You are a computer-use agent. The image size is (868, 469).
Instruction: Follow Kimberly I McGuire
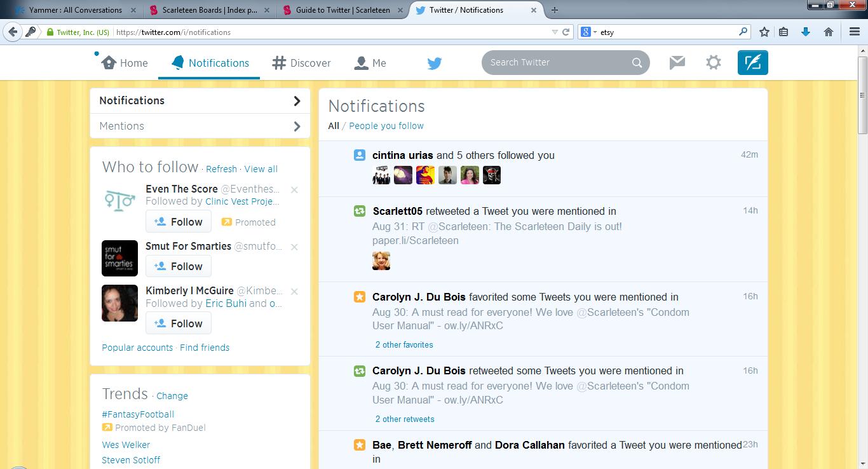[179, 323]
